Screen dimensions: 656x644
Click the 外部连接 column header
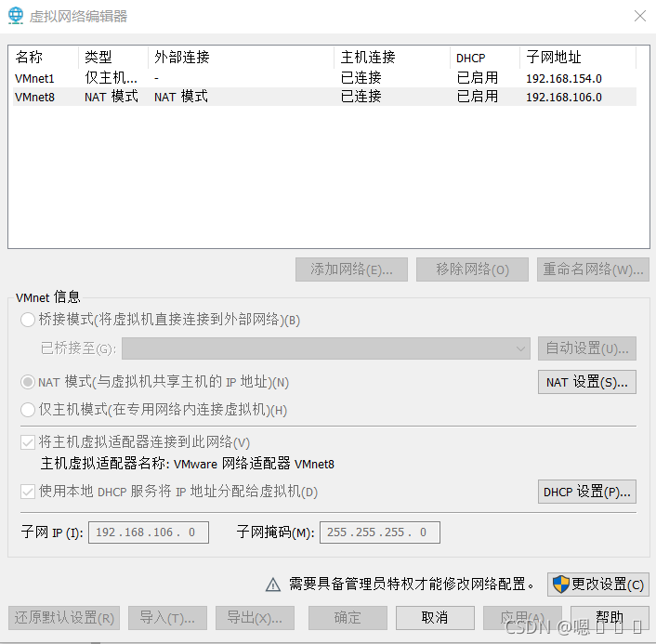(x=241, y=57)
